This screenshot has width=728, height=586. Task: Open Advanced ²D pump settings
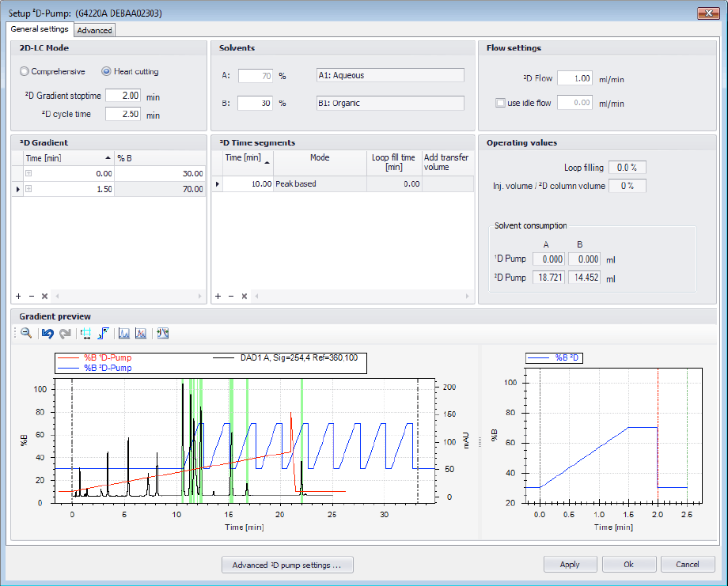(x=287, y=565)
